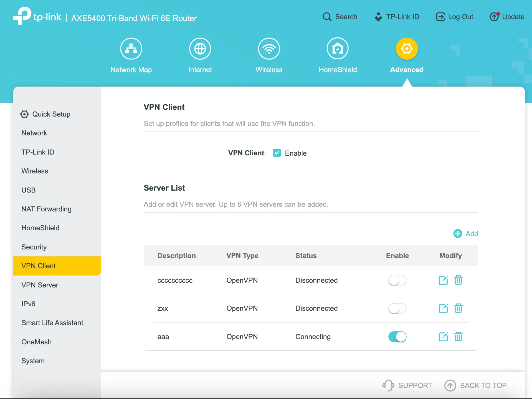Click the Quick Setup gear icon
This screenshot has height=399, width=532.
[x=24, y=114]
